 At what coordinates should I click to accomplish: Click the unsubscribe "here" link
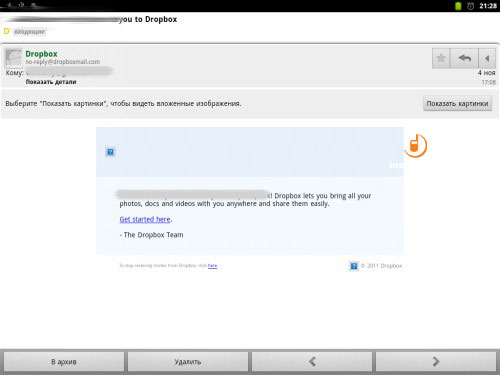coord(212,266)
